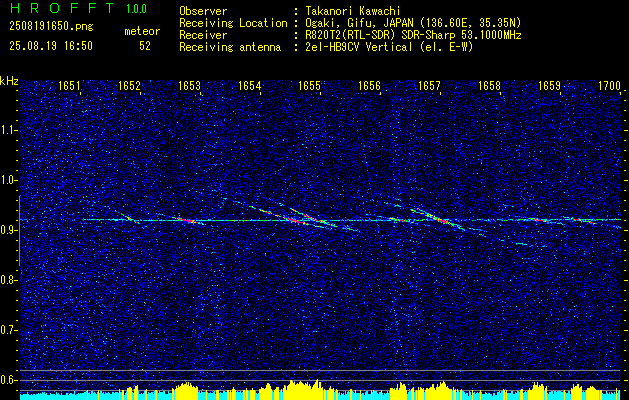Click the 0.7 kHz axis label
The height and width of the screenshot is (400, 629).
[x=7, y=330]
